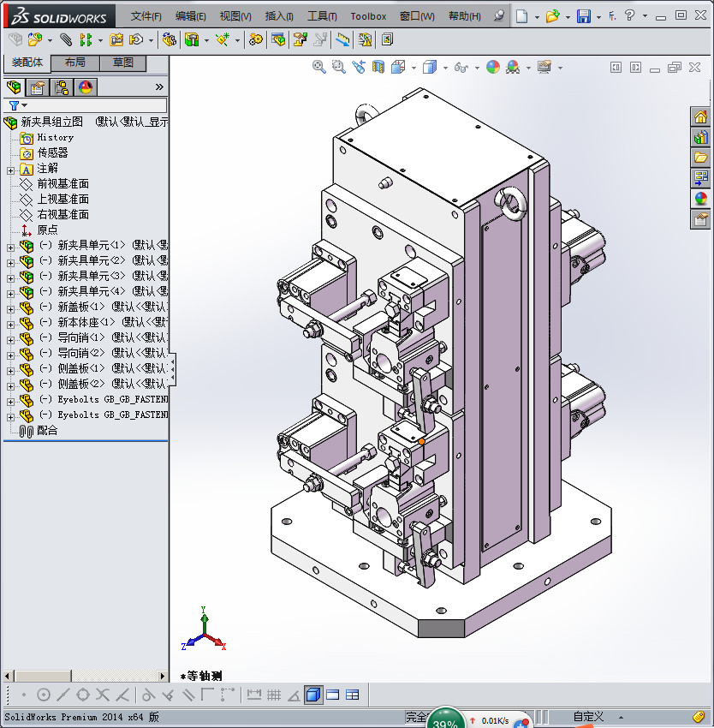Click the feature tree filter input field
Image resolution: width=714 pixels, height=728 pixels.
(94, 105)
